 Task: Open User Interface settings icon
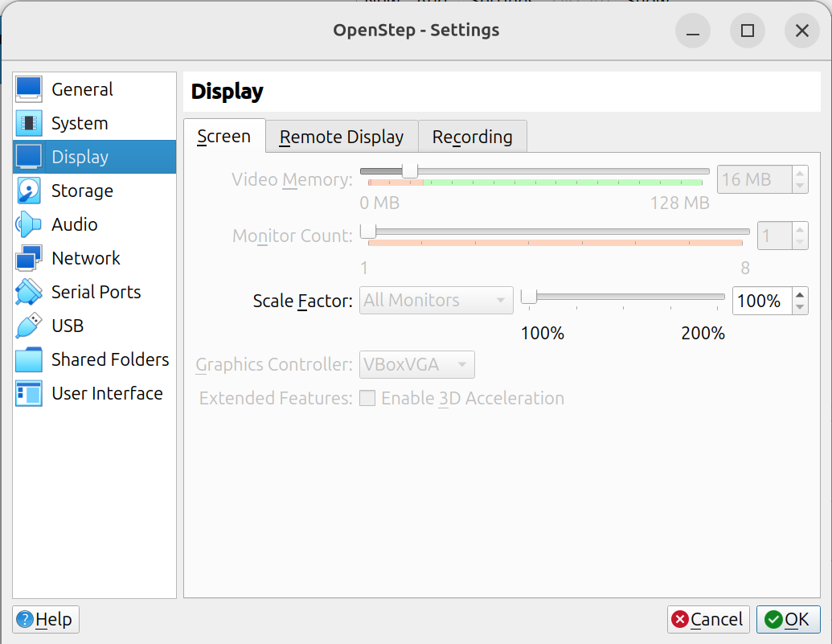(29, 393)
